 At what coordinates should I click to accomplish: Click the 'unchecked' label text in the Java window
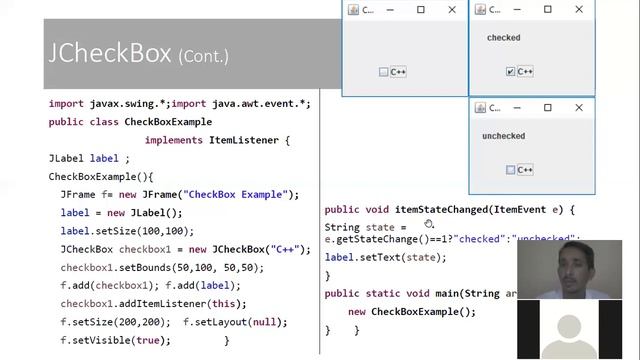pos(504,136)
